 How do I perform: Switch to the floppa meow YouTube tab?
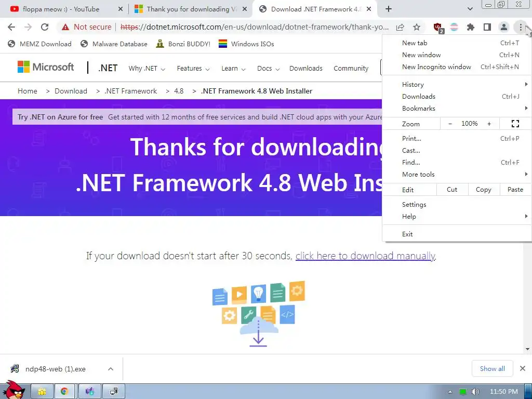coord(61,9)
